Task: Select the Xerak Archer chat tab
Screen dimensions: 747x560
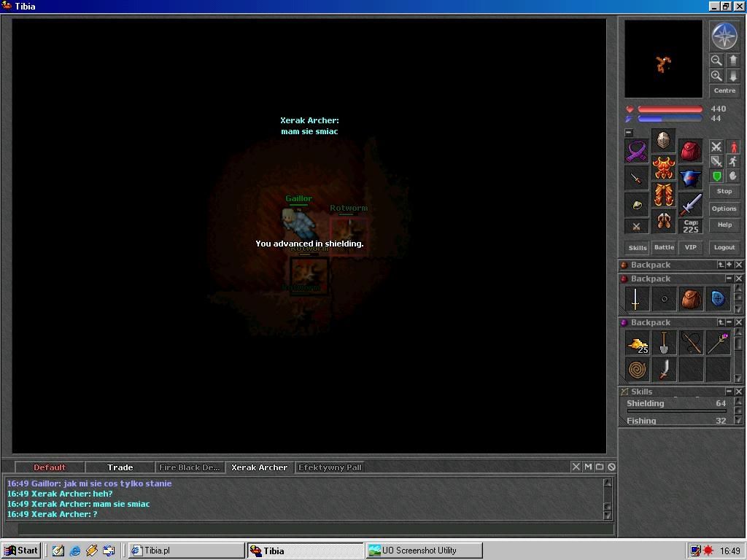Action: (x=259, y=467)
